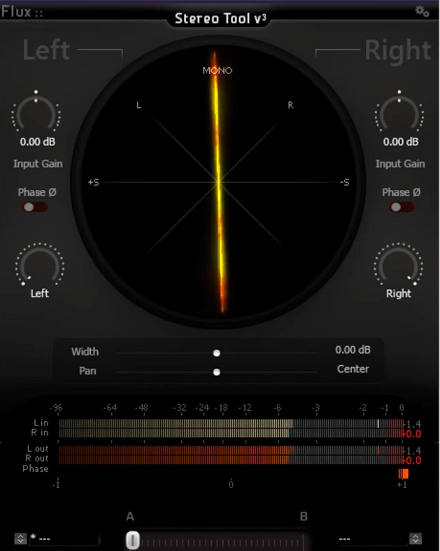Click the Right pan knob
The width and height of the screenshot is (440, 551).
click(398, 264)
